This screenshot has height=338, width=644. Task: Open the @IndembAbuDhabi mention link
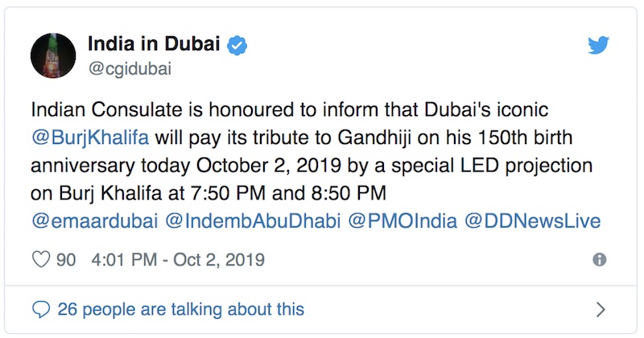point(253,221)
